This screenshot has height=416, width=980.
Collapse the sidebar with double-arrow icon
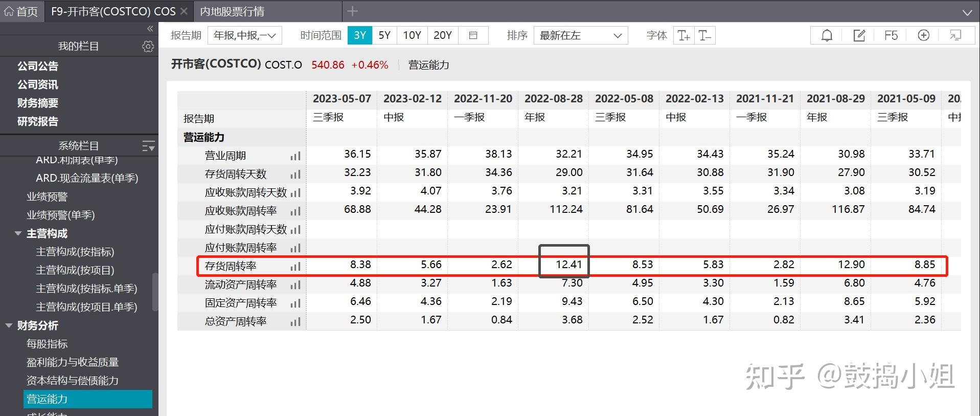(x=150, y=29)
